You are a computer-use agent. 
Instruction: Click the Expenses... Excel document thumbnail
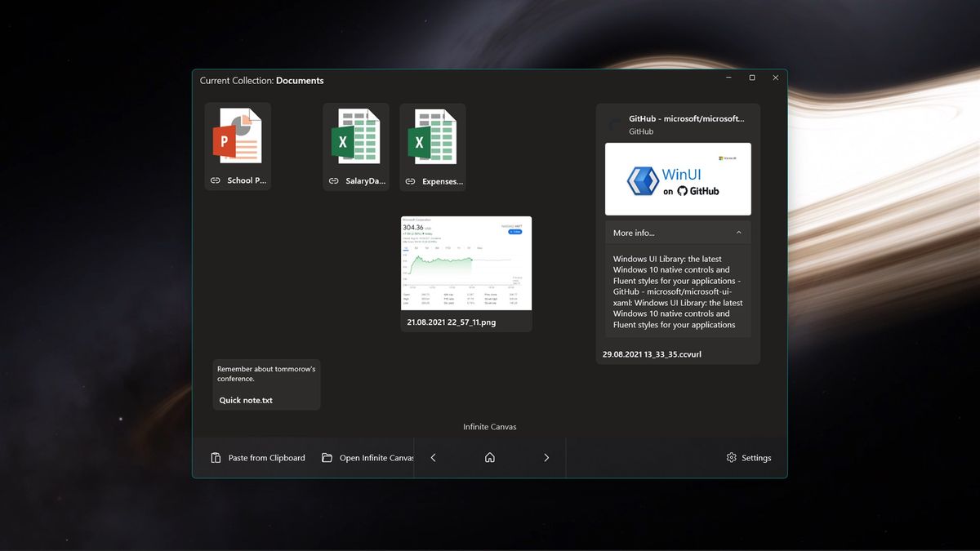click(x=432, y=136)
